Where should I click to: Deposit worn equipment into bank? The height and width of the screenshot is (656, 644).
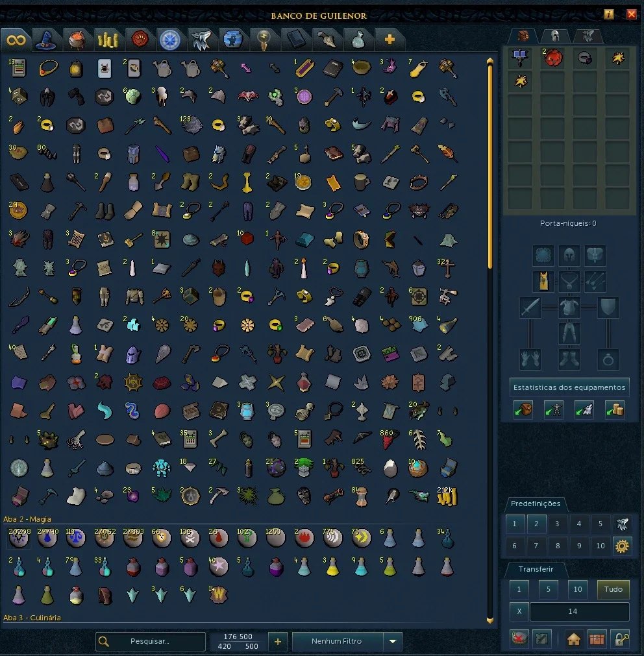tap(554, 409)
